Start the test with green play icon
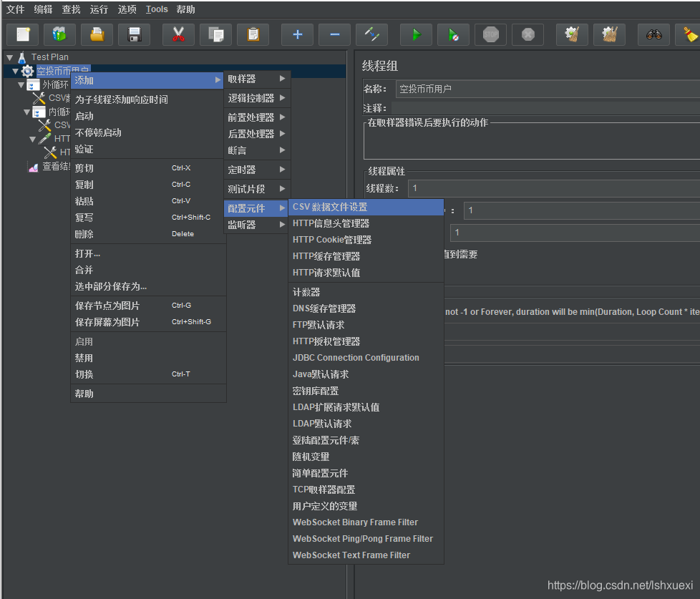The image size is (700, 599). (x=416, y=34)
